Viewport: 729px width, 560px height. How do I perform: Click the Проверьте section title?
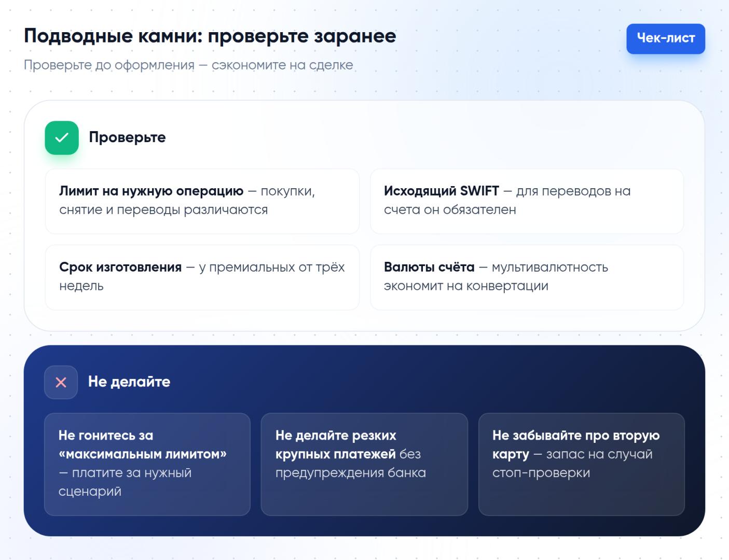click(127, 137)
